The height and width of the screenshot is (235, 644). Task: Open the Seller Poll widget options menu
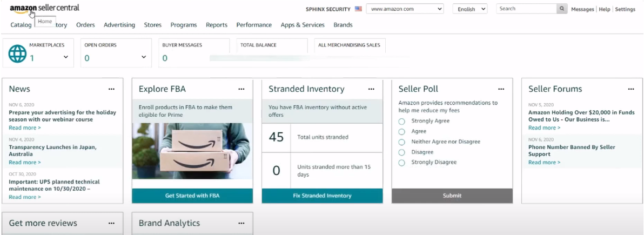click(501, 89)
